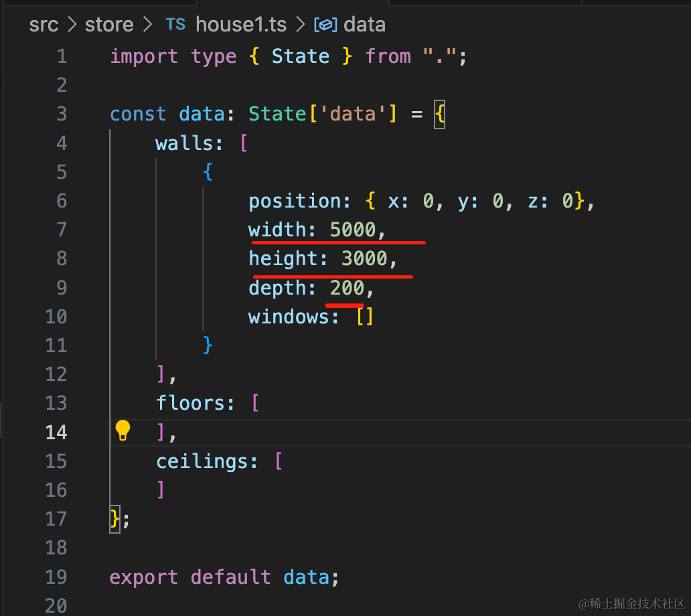Click the 'import' keyword on line 1
Viewport: 691px width, 616px height.
[x=144, y=56]
